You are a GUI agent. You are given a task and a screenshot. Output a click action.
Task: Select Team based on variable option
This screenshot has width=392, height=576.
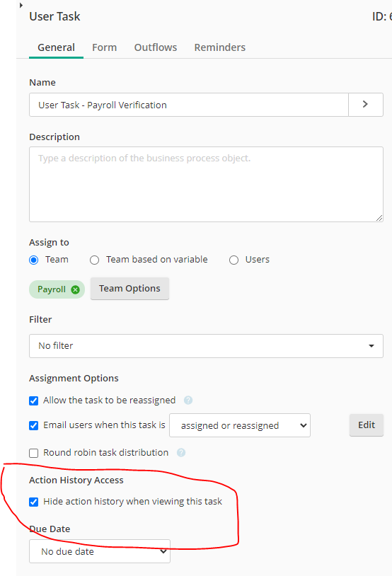pyautogui.click(x=94, y=260)
